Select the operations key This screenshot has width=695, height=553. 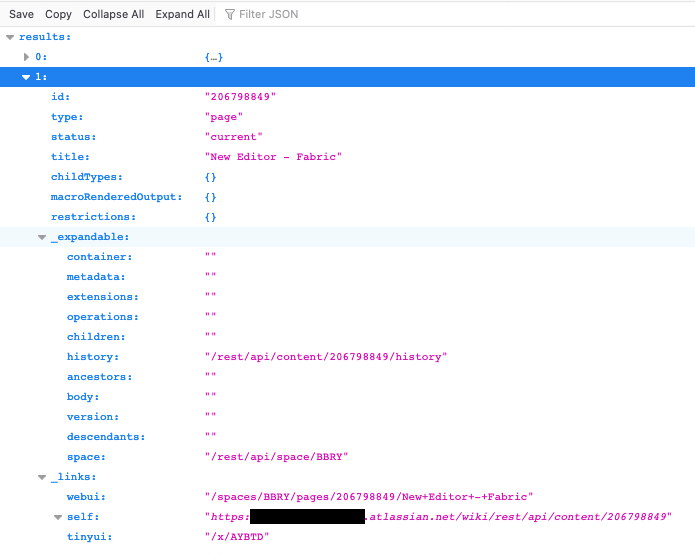tap(103, 317)
